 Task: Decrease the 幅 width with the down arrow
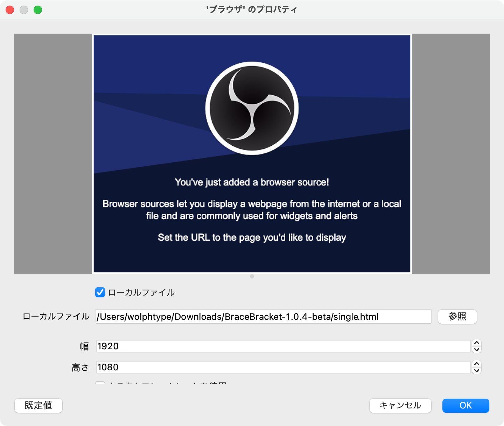click(477, 350)
